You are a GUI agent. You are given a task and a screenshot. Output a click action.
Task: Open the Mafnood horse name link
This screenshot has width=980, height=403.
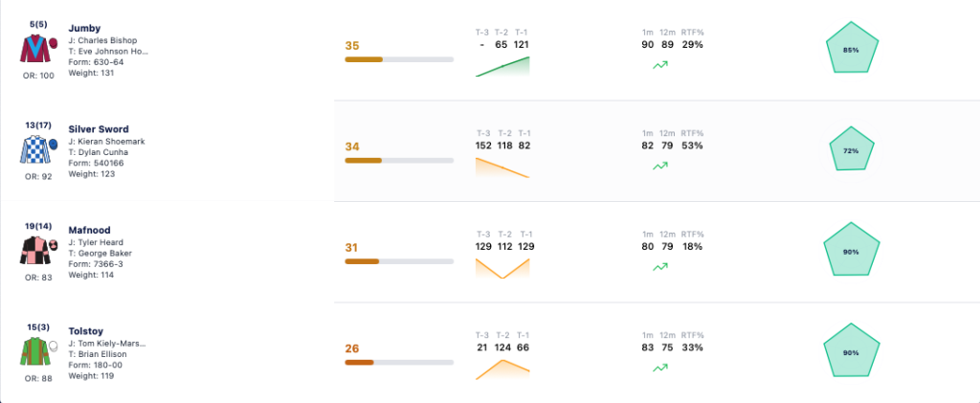[89, 230]
